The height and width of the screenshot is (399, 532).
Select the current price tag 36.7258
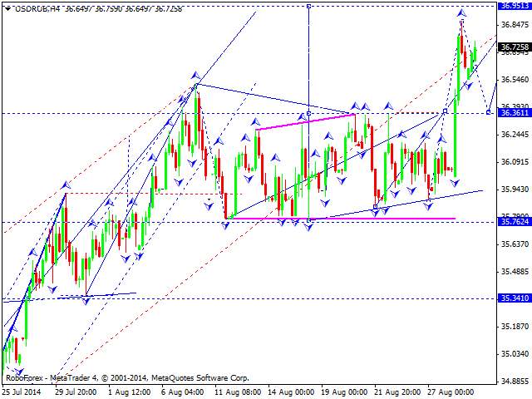(x=515, y=47)
